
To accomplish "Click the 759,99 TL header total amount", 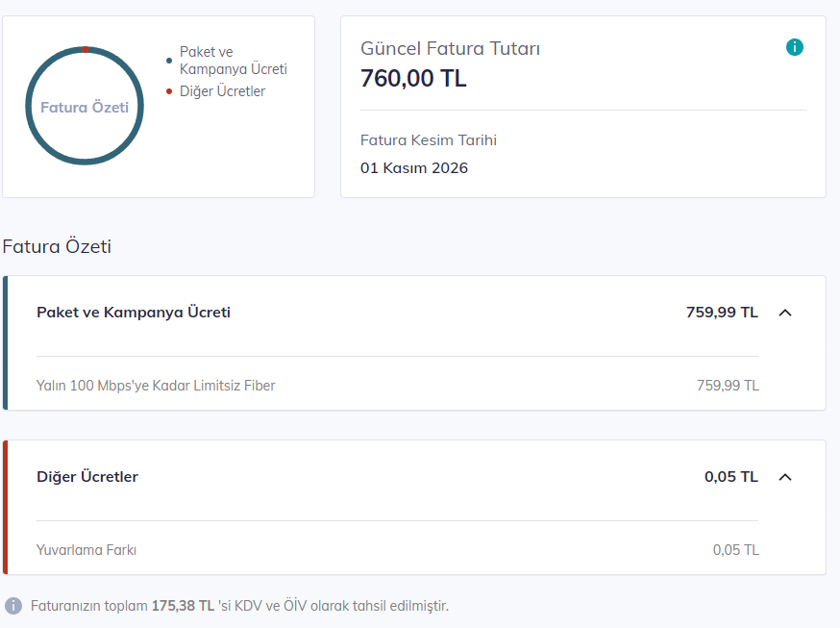I will click(x=722, y=313).
